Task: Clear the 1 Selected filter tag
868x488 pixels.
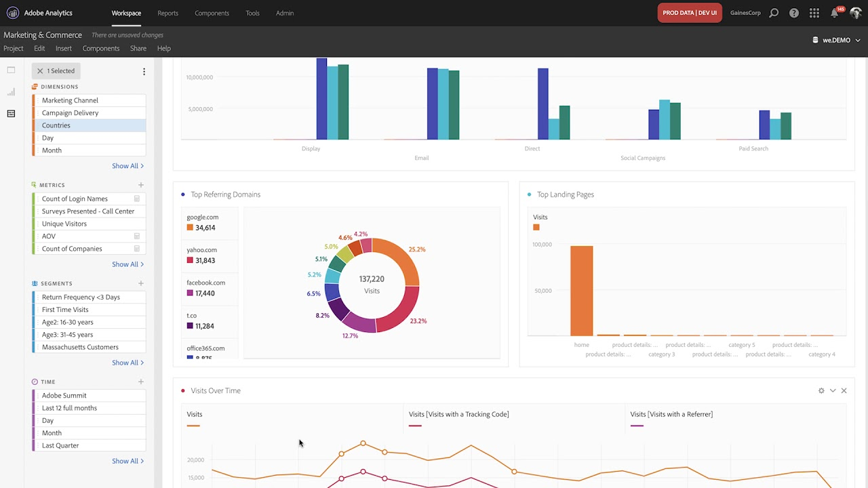Action: click(40, 71)
